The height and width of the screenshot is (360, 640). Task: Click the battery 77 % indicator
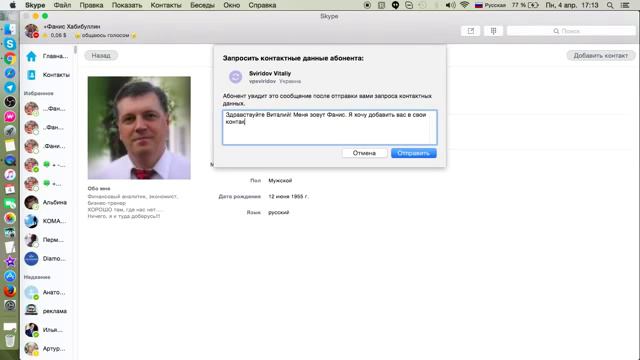(525, 5)
